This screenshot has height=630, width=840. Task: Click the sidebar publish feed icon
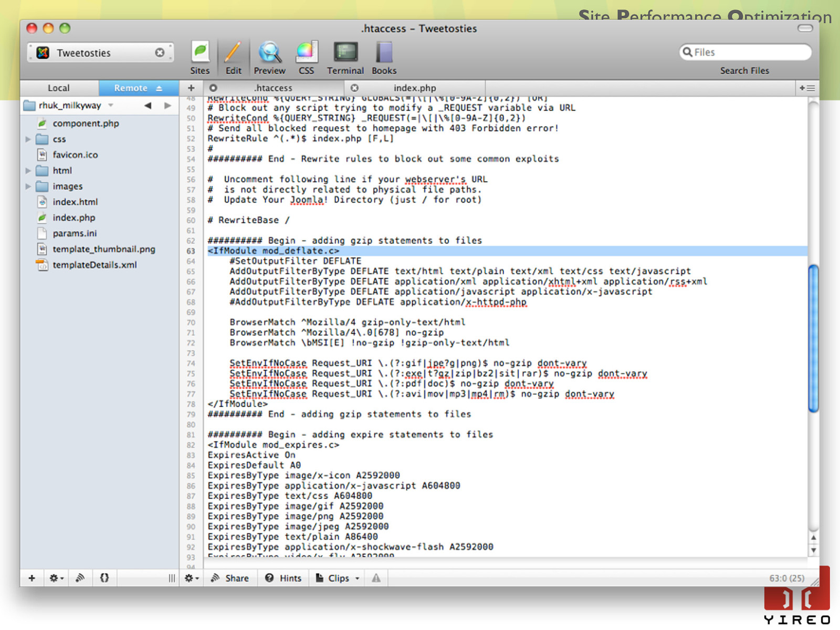pyautogui.click(x=80, y=578)
